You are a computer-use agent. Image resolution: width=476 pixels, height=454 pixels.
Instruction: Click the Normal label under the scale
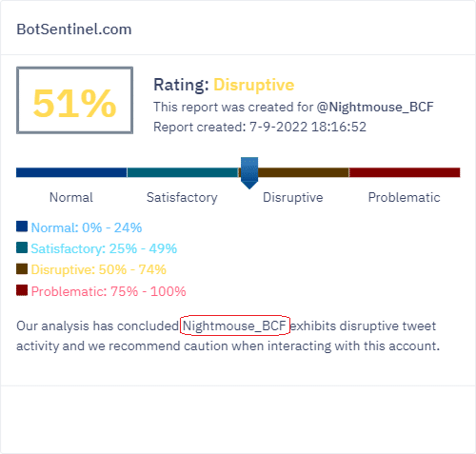tap(71, 197)
